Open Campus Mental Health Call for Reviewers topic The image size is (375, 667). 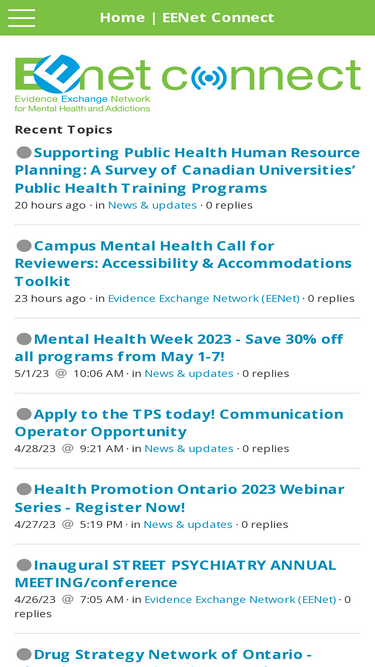click(183, 263)
